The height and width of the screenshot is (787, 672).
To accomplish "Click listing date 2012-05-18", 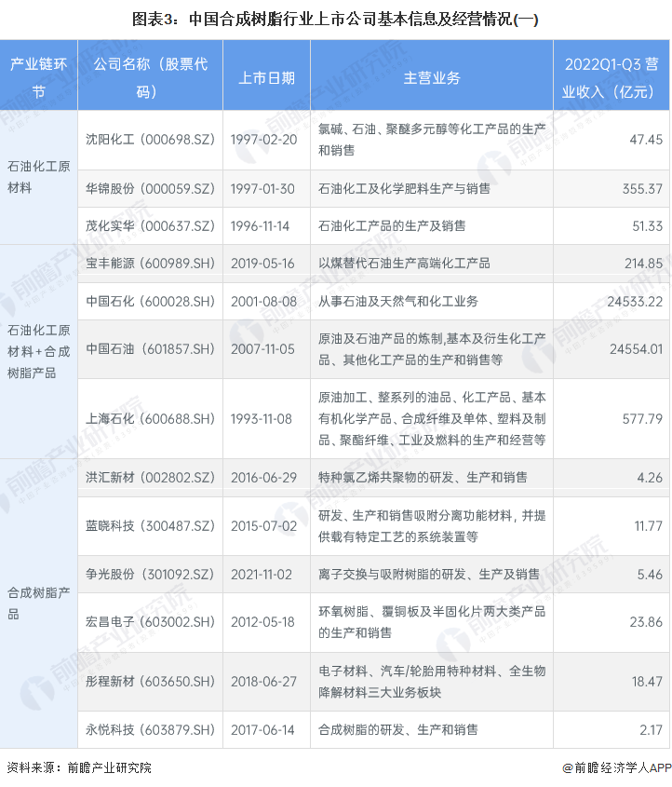I will click(262, 622).
